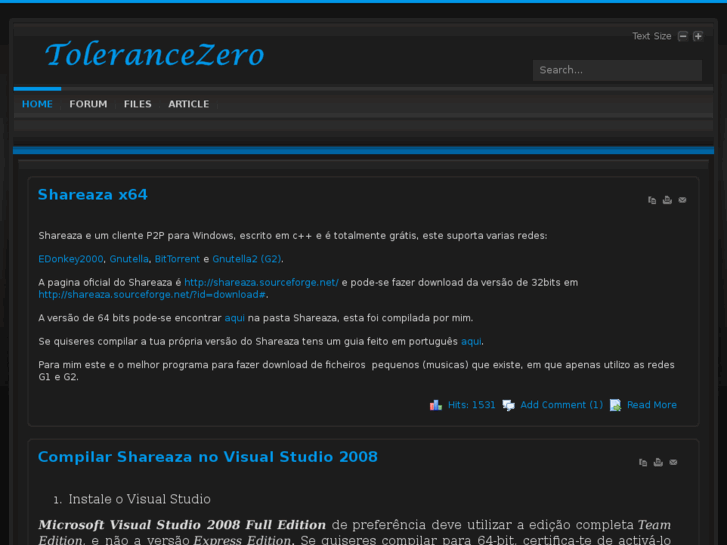The height and width of the screenshot is (545, 727).
Task: Navigate to the ARTICLE menu item
Action: point(188,104)
